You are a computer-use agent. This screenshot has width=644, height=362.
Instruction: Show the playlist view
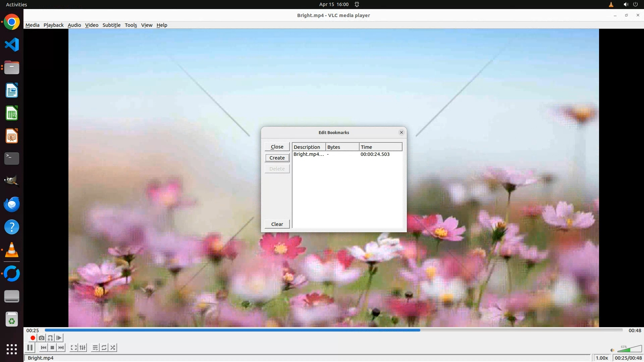(x=95, y=348)
